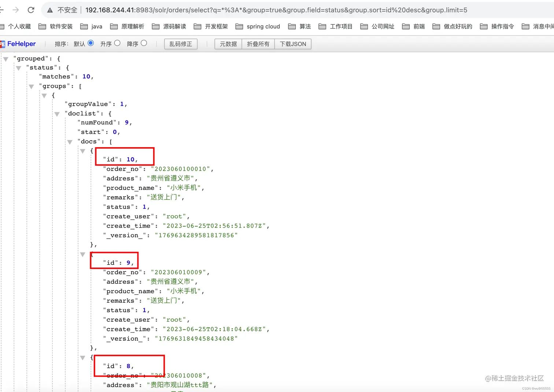Click the not-secure warning triangle icon
Viewport: 554px width, 392px height.
click(x=50, y=10)
